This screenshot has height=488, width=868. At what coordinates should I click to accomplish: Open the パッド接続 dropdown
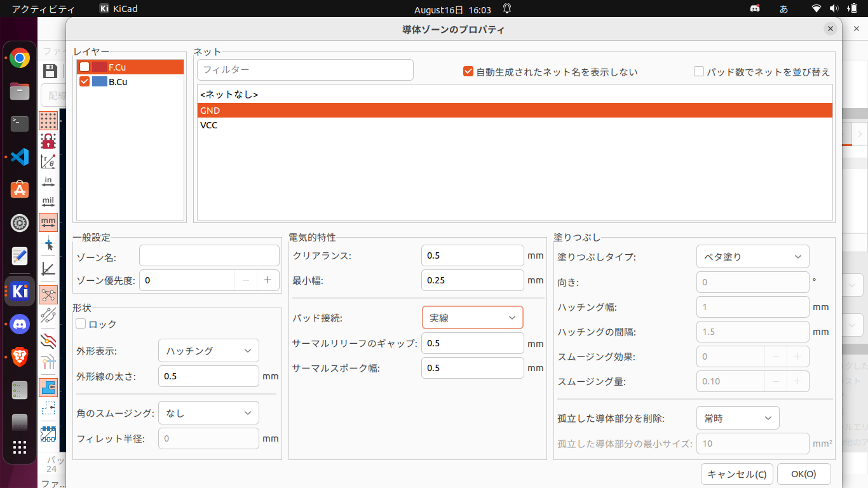coord(472,318)
